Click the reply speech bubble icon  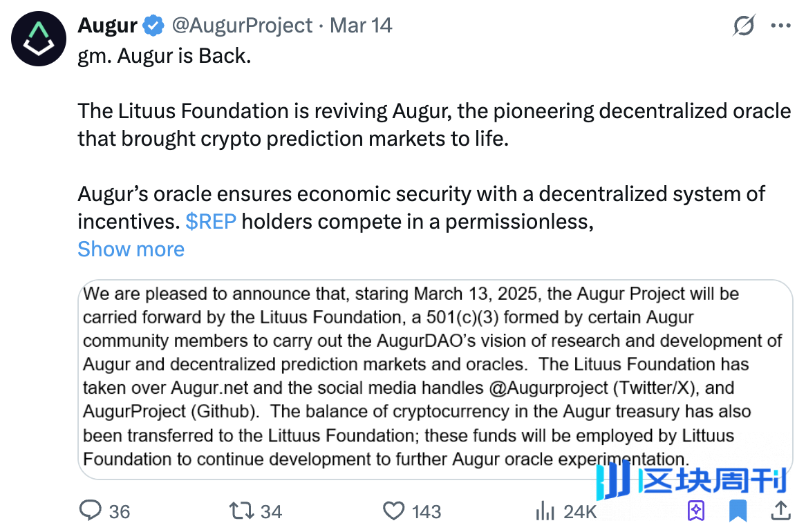(91, 511)
